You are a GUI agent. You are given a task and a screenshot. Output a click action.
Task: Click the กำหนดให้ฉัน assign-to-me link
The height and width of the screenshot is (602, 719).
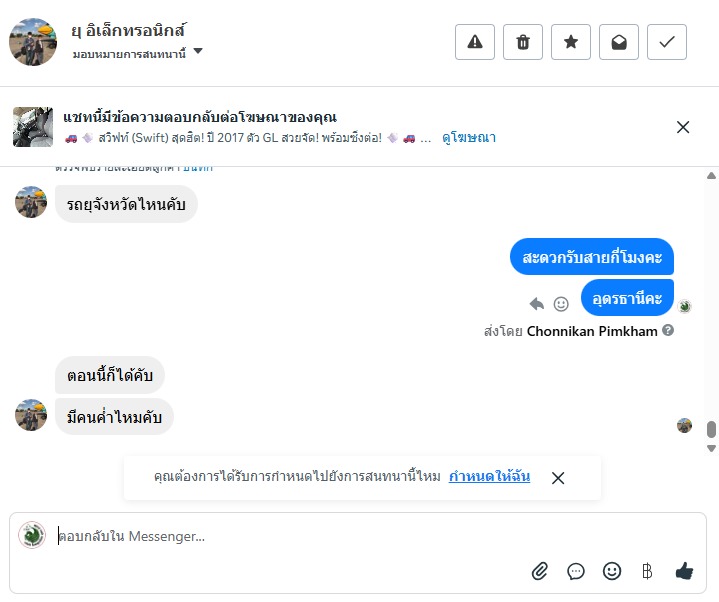pyautogui.click(x=489, y=477)
